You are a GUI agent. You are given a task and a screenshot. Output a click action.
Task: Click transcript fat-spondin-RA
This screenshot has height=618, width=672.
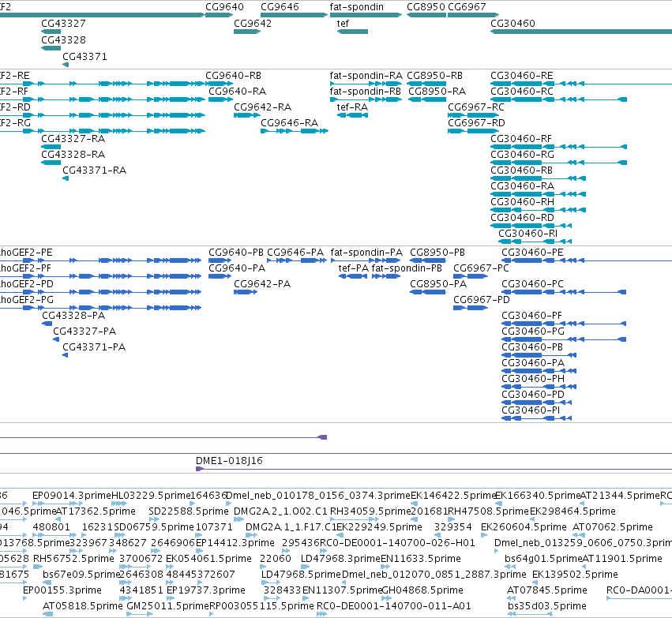(x=366, y=76)
